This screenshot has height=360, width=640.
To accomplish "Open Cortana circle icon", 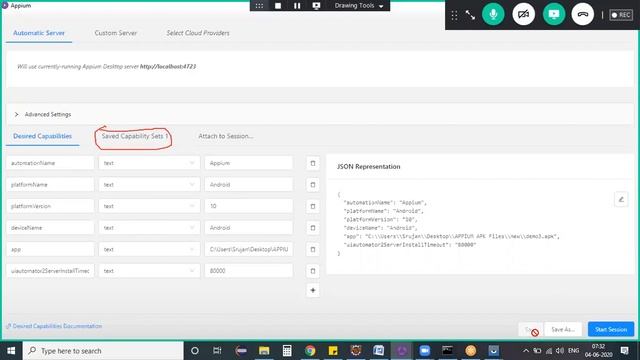I will click(x=195, y=351).
